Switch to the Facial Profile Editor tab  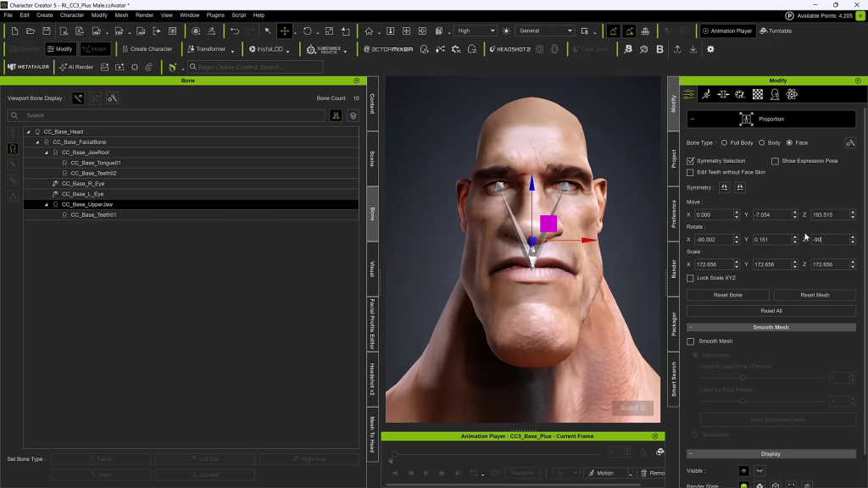(x=372, y=324)
